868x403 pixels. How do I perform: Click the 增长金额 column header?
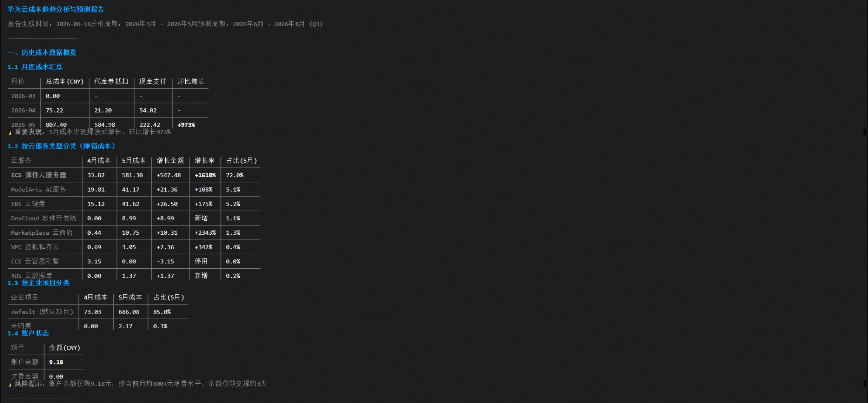170,161
